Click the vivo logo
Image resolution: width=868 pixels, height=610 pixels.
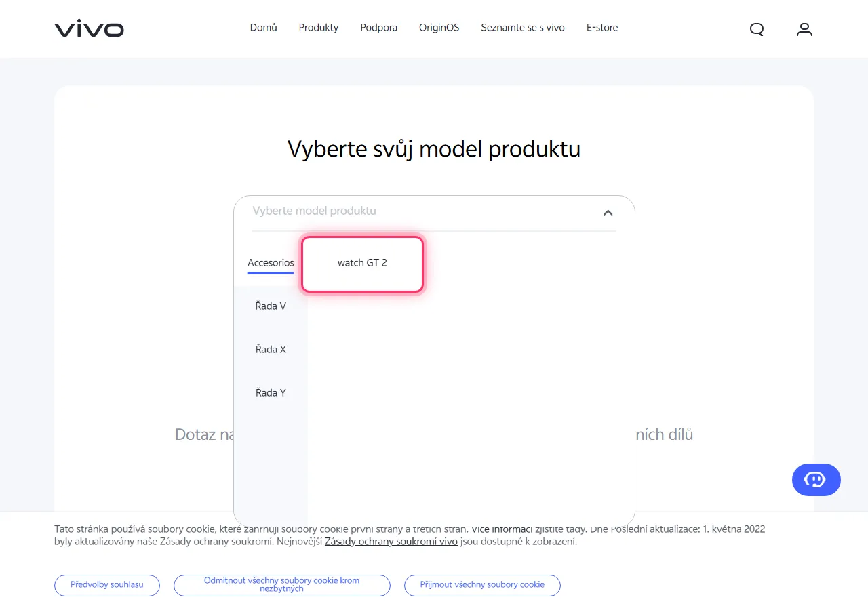pos(89,29)
